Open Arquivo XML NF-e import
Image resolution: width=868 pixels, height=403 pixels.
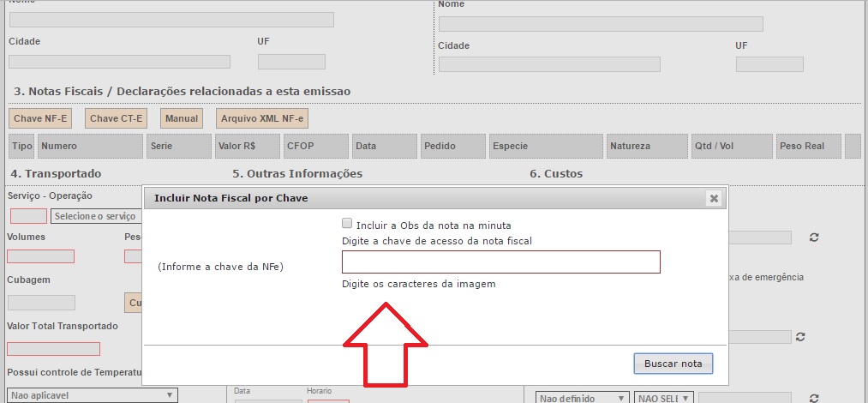pos(262,118)
